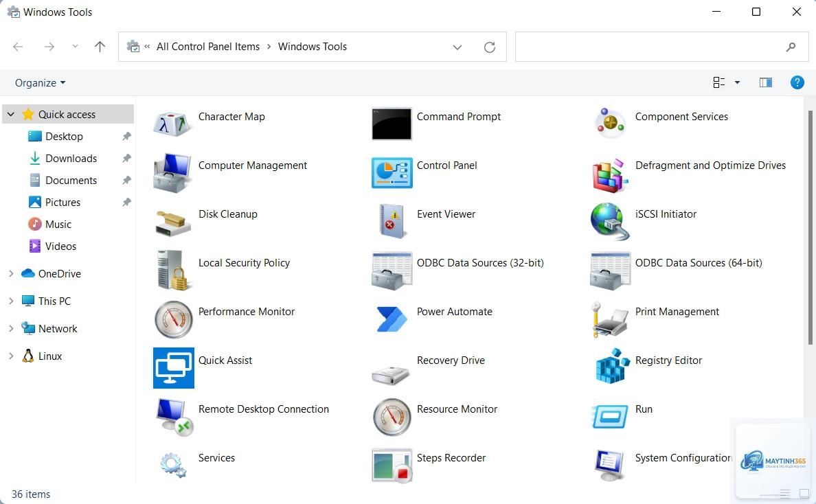Screen dimensions: 816x504
Task: Open Documents in Quick access
Action: (71, 181)
